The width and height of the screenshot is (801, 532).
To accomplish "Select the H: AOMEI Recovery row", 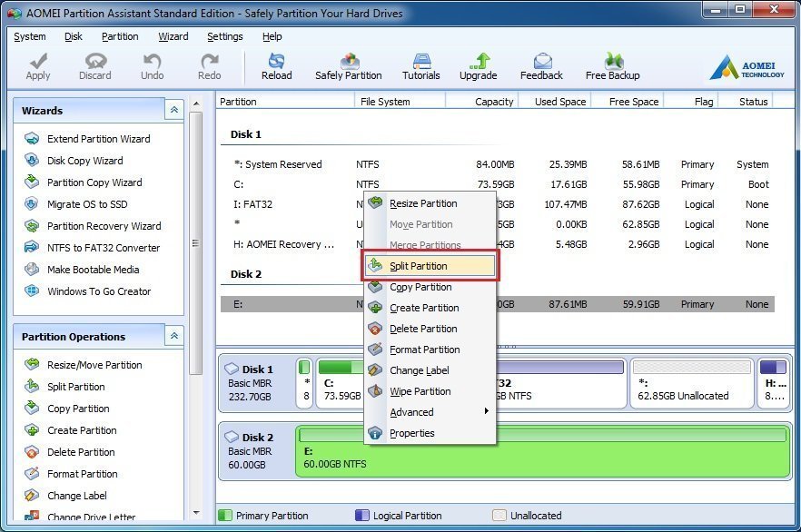I will pyautogui.click(x=498, y=244).
